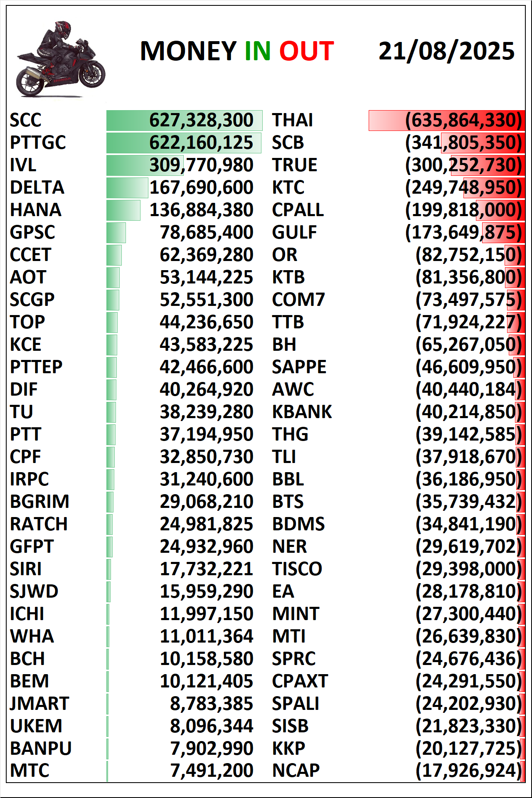Click the MONEY IN OUT title

pos(237,51)
